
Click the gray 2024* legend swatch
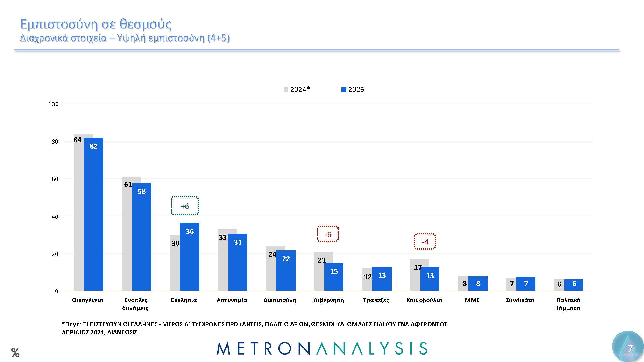pyautogui.click(x=286, y=90)
